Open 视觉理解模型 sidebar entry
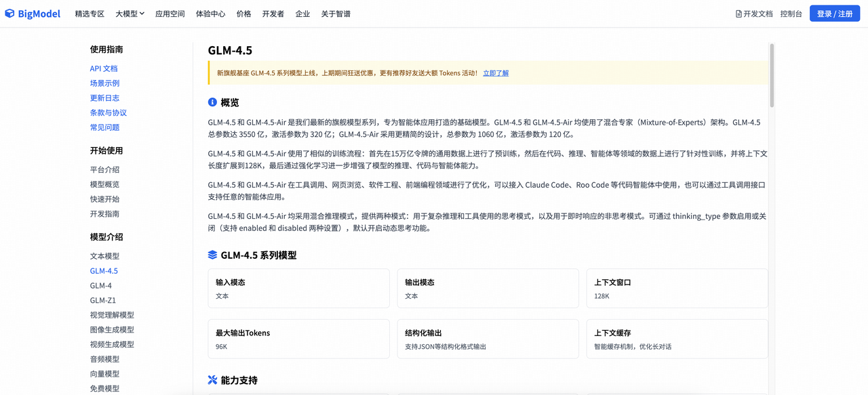This screenshot has height=395, width=868. [x=113, y=315]
